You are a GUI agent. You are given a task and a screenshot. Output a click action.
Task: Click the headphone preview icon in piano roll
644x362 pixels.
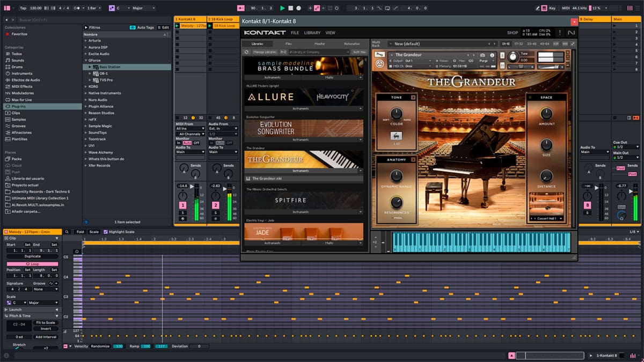[77, 251]
